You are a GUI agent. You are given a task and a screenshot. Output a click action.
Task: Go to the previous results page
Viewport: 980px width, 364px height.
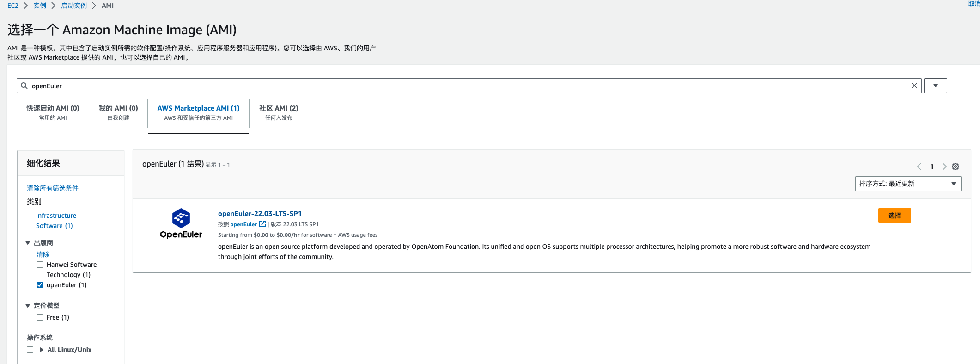pos(919,167)
